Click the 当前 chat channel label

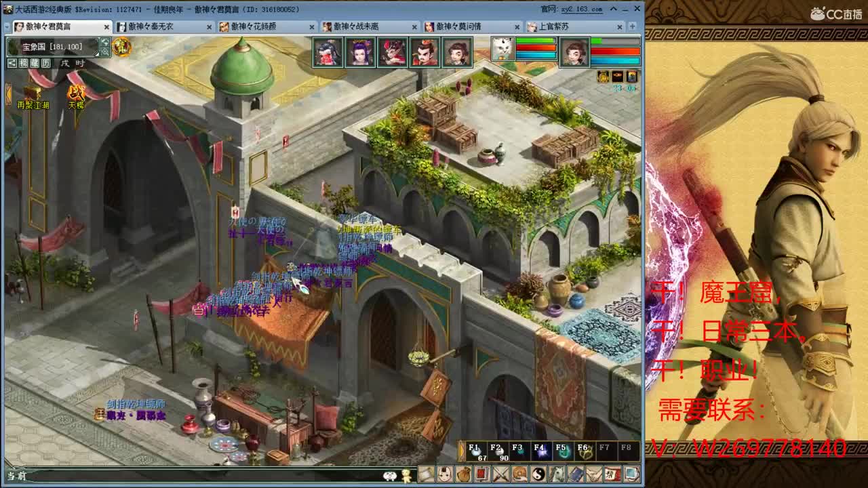(16, 476)
